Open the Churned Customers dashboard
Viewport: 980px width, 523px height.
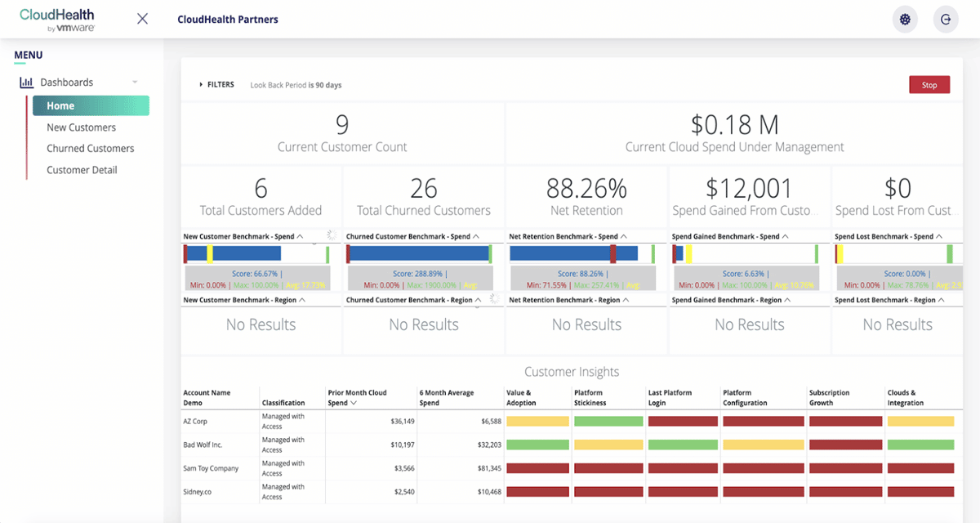[90, 149]
